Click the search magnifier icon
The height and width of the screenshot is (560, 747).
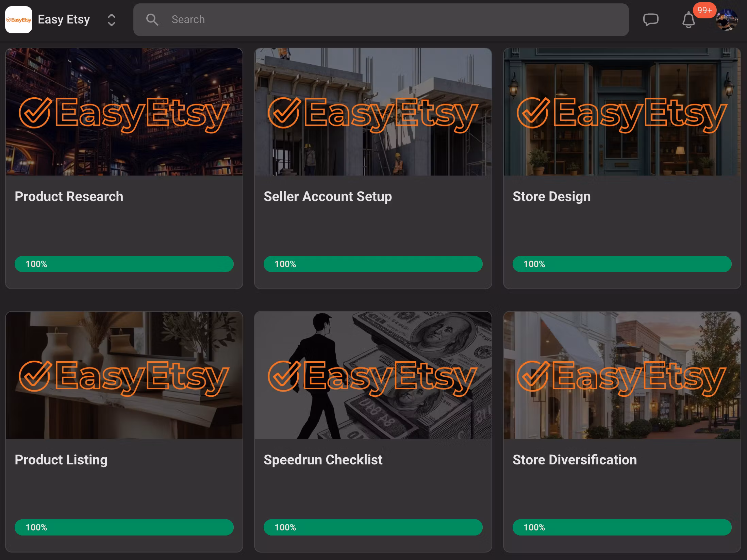[152, 20]
